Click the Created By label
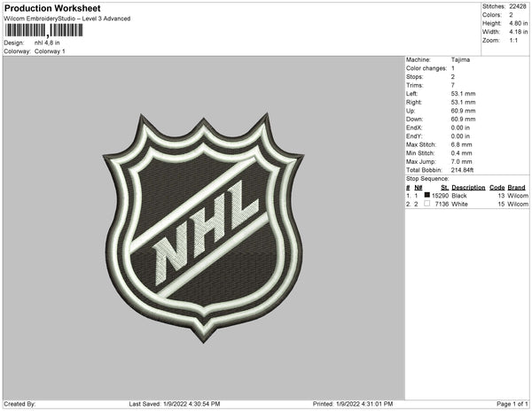 click(20, 404)
